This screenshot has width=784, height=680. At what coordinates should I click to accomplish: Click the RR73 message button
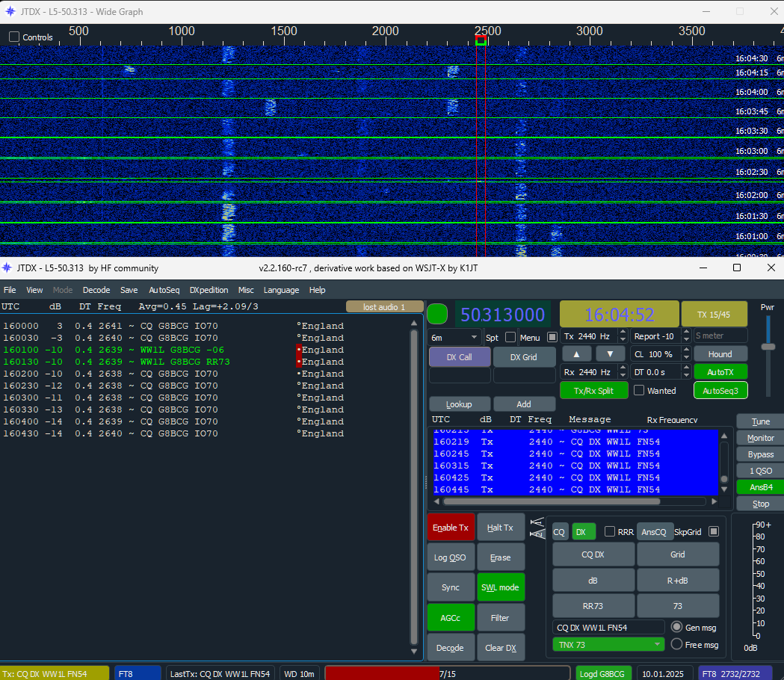click(593, 605)
